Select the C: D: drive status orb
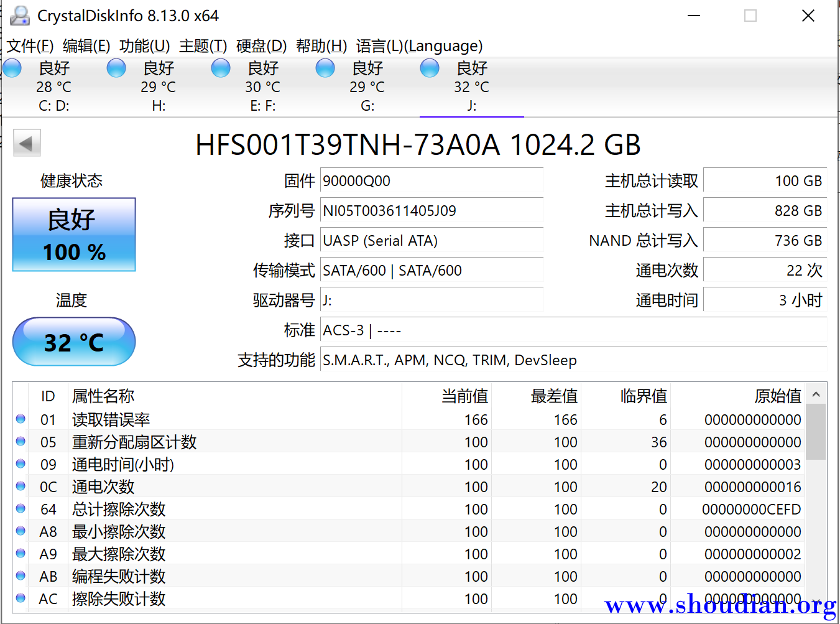This screenshot has width=840, height=624. click(12, 68)
